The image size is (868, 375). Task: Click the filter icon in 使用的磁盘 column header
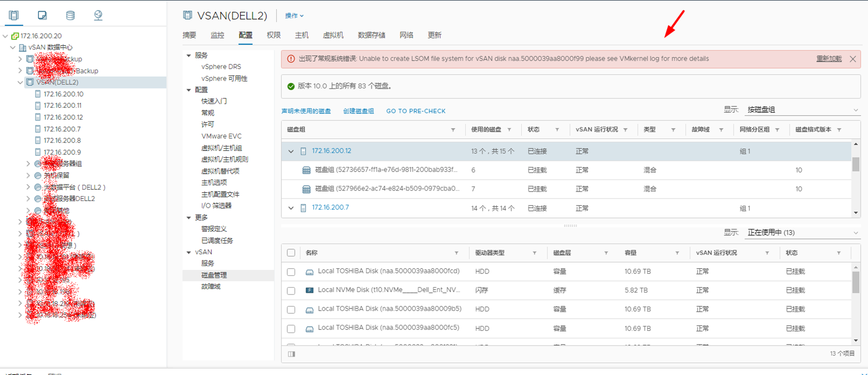coord(509,130)
